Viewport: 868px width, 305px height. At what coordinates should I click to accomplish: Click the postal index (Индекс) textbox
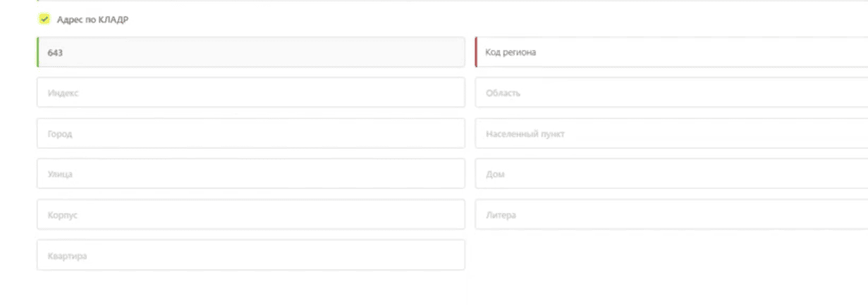(251, 92)
